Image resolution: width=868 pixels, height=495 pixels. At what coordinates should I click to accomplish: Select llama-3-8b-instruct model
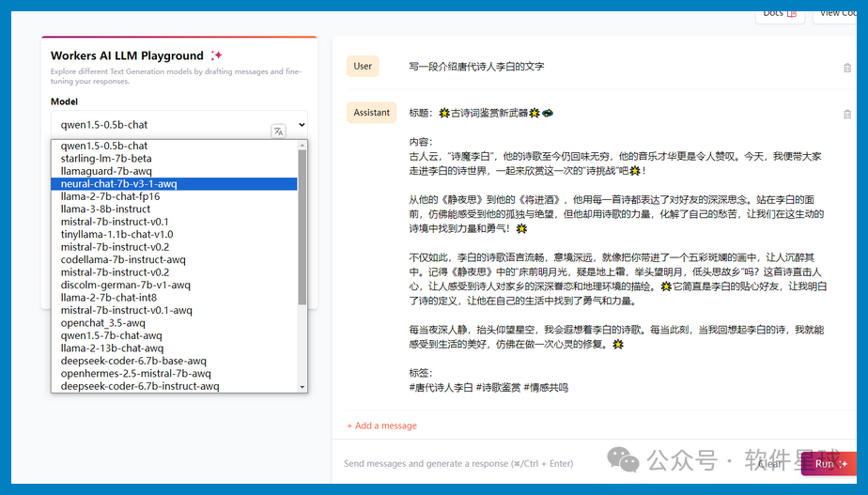[174, 209]
